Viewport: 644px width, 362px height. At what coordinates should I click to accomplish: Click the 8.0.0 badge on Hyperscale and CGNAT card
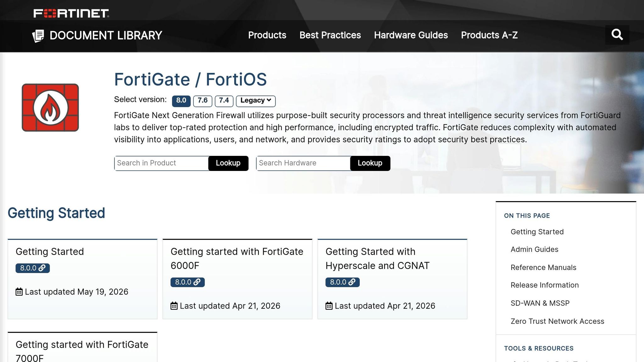[x=342, y=282]
